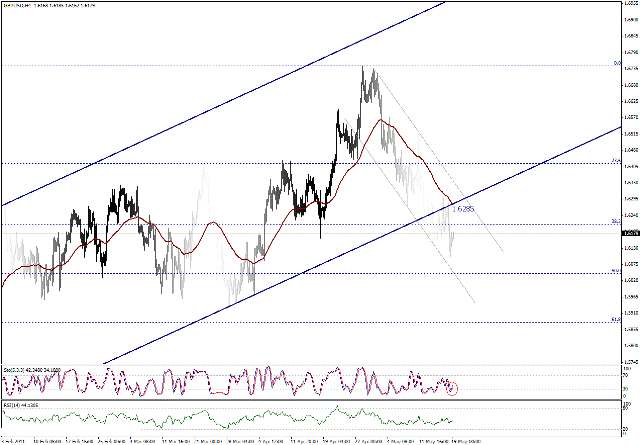Click the Fibonacci 61.8 level label
The height and width of the screenshot is (445, 640).
point(617,320)
